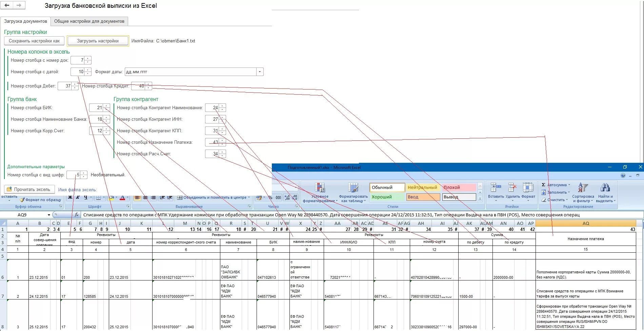This screenshot has height=331, width=644.
Task: Increase the Кредит column number stepper
Action: [148, 84]
